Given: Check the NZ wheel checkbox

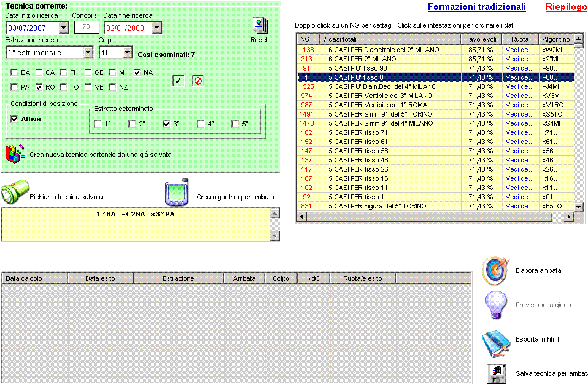Looking at the screenshot, I should click(112, 87).
